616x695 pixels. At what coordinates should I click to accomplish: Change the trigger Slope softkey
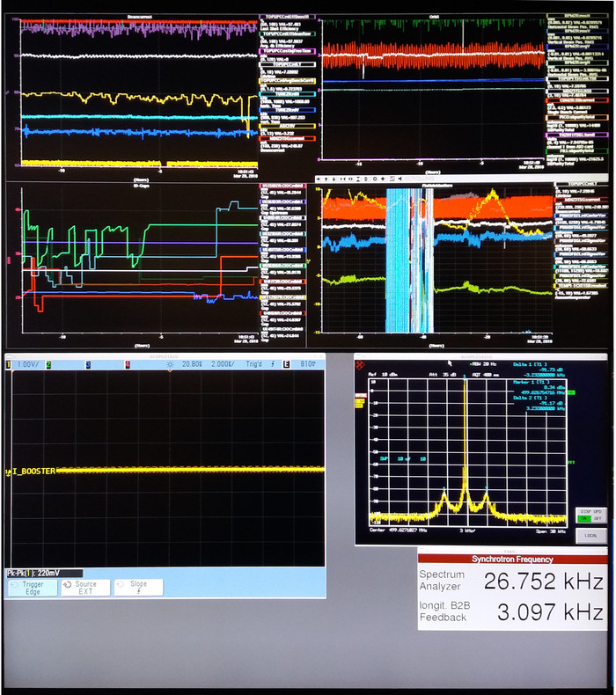click(x=138, y=588)
